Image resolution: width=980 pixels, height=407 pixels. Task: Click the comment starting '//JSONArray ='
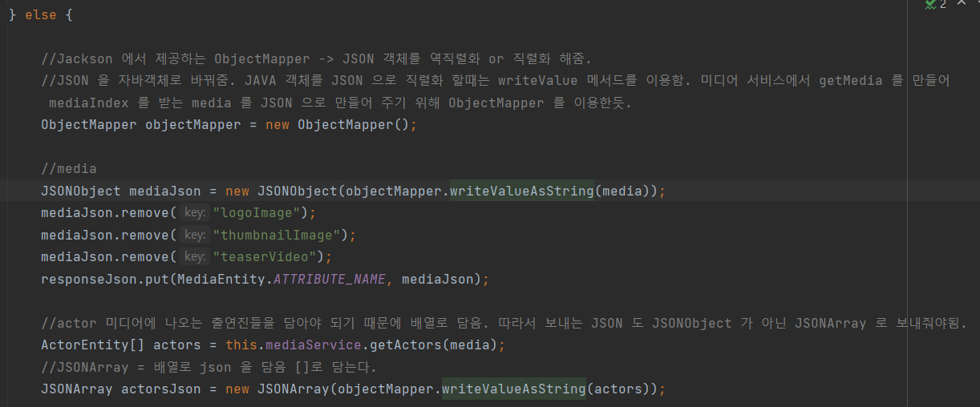click(x=209, y=367)
